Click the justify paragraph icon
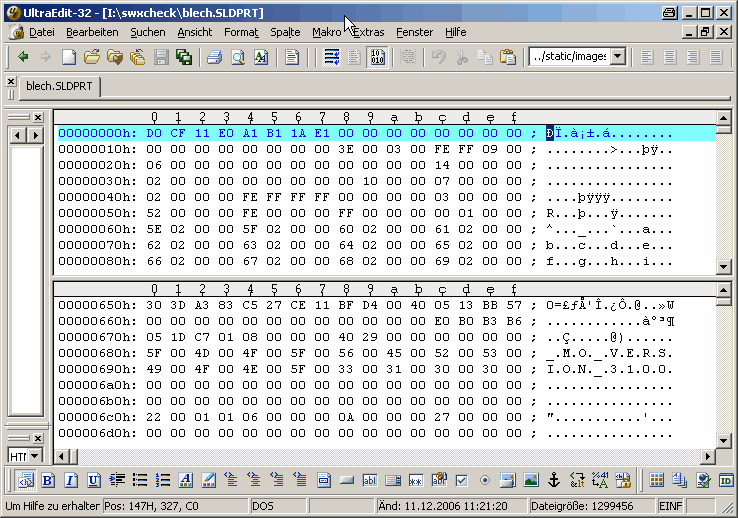Image resolution: width=738 pixels, height=518 pixels. 715,57
